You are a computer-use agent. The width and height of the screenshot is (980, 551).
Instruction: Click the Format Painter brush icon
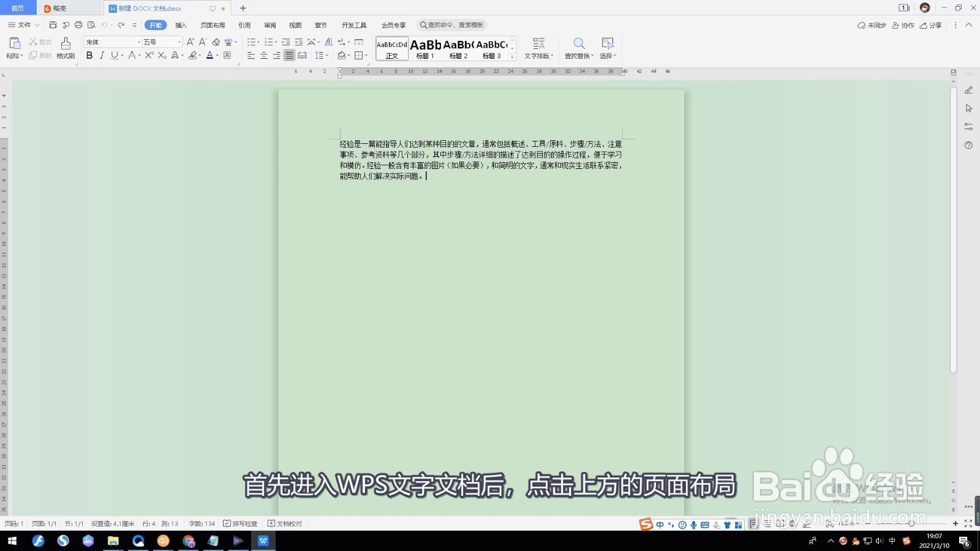pos(66,43)
